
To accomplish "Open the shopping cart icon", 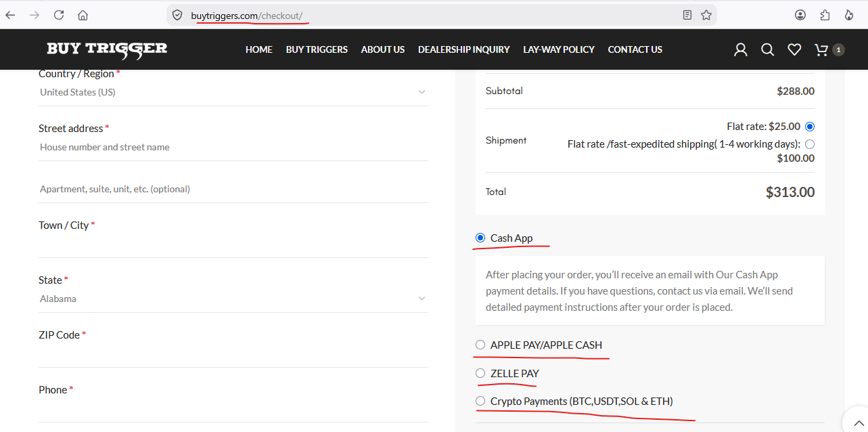I will (x=821, y=49).
